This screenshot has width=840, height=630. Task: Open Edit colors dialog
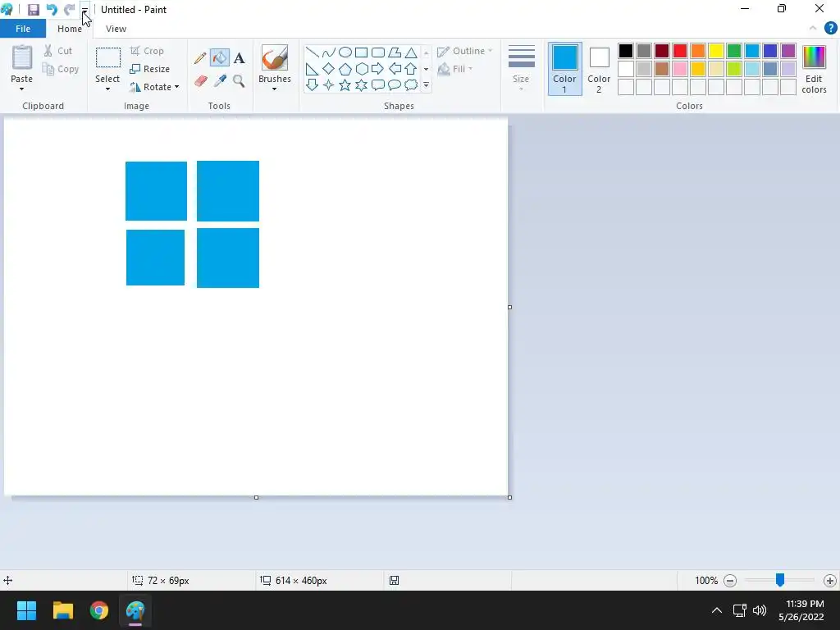tap(814, 70)
